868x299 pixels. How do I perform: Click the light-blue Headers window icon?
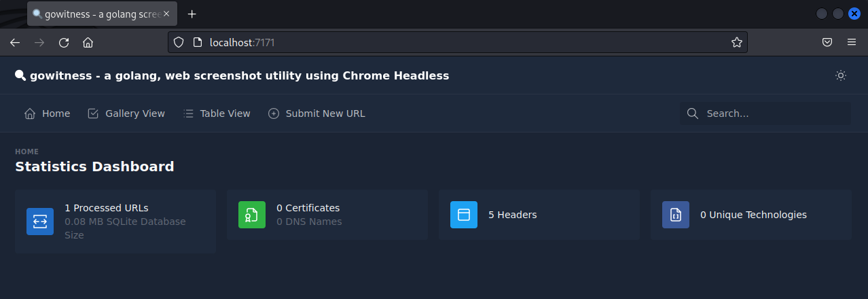(464, 215)
